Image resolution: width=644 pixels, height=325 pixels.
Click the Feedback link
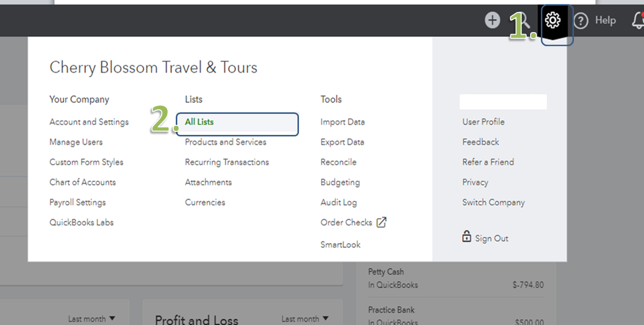click(x=481, y=142)
